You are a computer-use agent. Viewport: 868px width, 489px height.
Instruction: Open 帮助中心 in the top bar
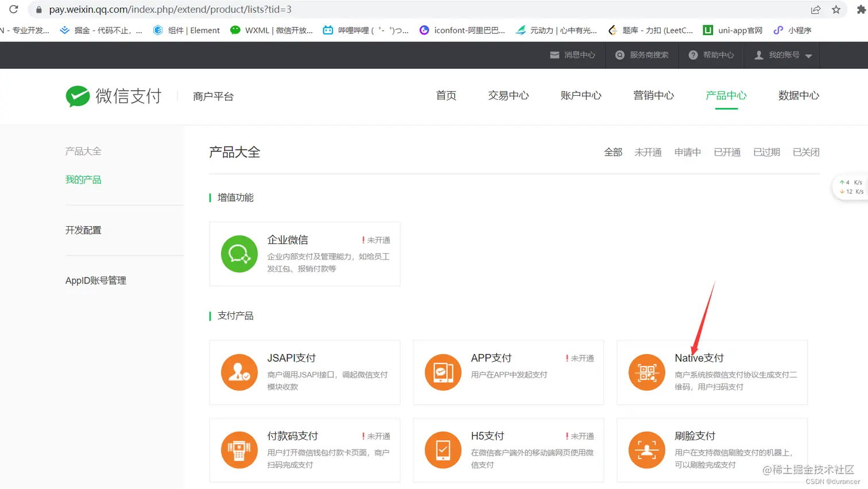(711, 55)
